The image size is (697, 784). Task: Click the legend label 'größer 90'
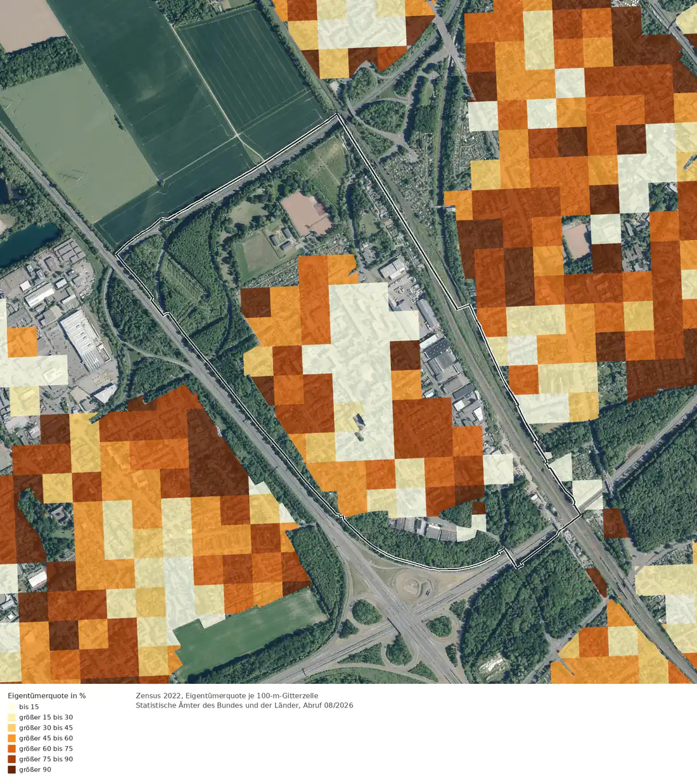[x=35, y=769]
